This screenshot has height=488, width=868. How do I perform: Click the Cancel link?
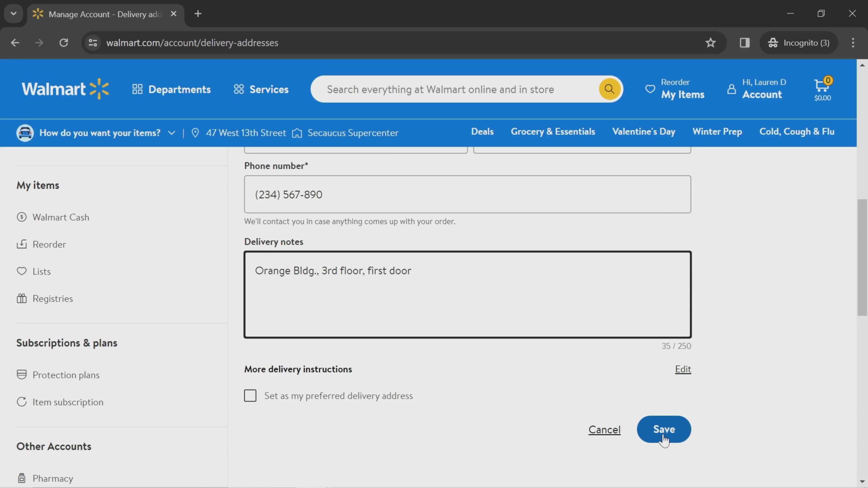point(604,430)
